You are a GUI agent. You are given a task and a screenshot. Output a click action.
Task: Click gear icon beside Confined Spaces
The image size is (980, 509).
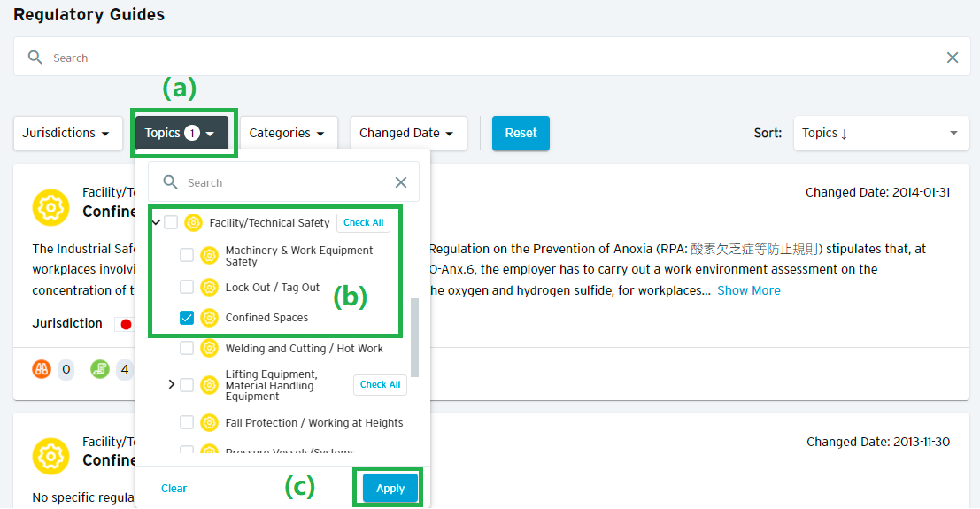[210, 318]
